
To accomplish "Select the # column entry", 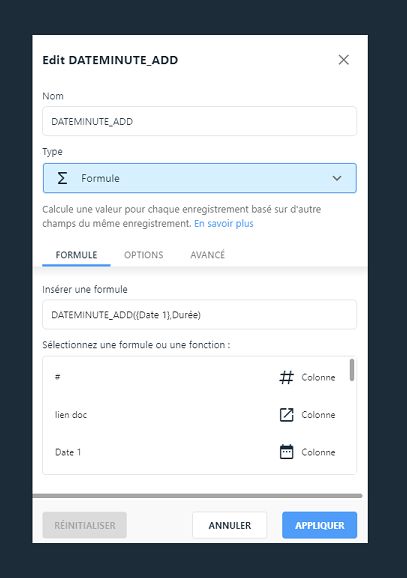I will pyautogui.click(x=196, y=377).
